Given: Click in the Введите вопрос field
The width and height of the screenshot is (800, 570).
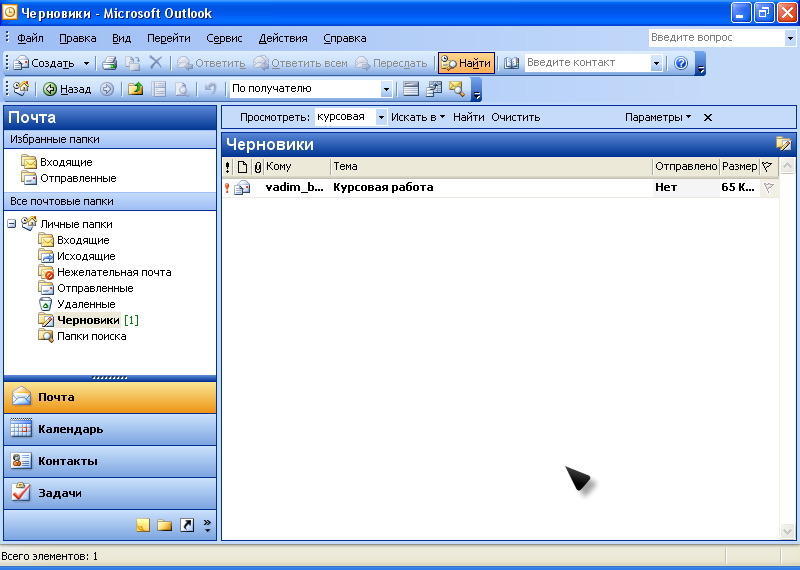Looking at the screenshot, I should coord(716,38).
